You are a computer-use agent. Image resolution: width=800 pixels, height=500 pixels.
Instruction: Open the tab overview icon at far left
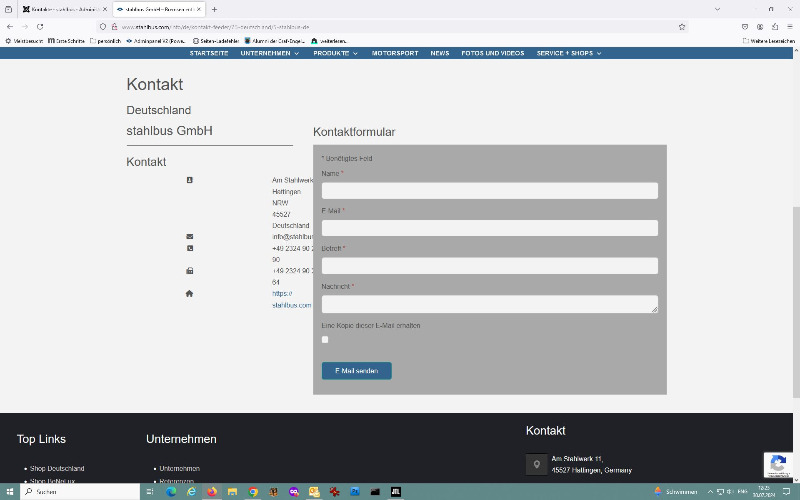(8, 9)
